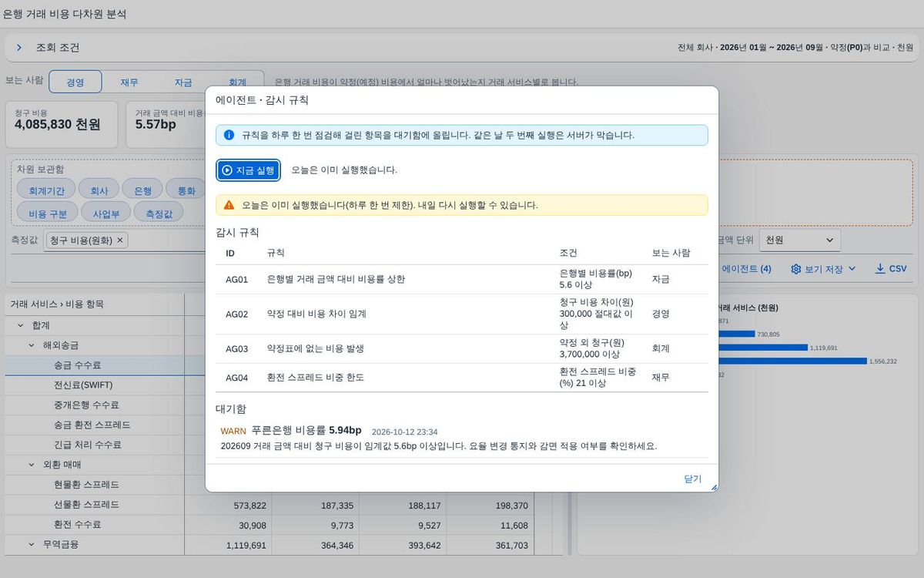Image resolution: width=924 pixels, height=578 pixels.
Task: Click the info icon in the blue message strip
Action: (x=229, y=135)
